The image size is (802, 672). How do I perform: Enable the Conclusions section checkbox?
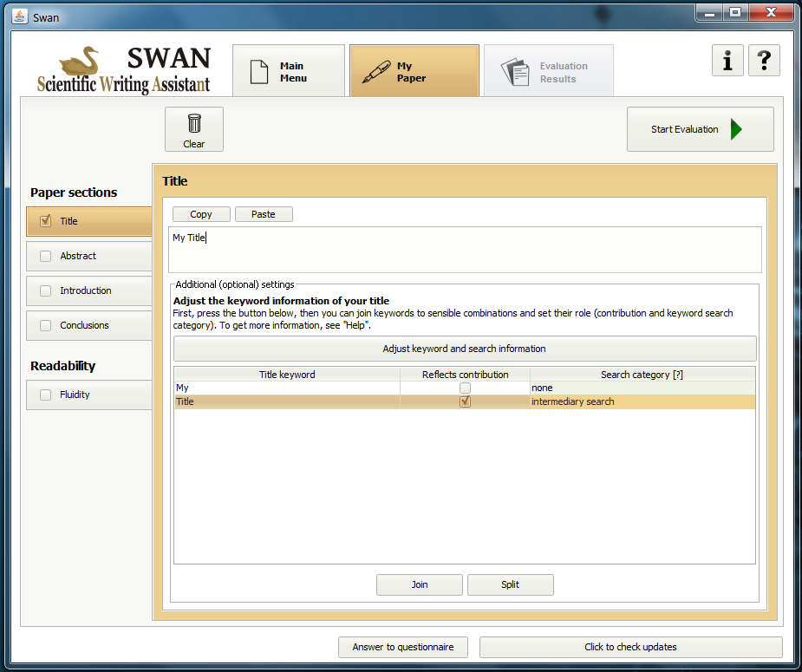point(46,325)
